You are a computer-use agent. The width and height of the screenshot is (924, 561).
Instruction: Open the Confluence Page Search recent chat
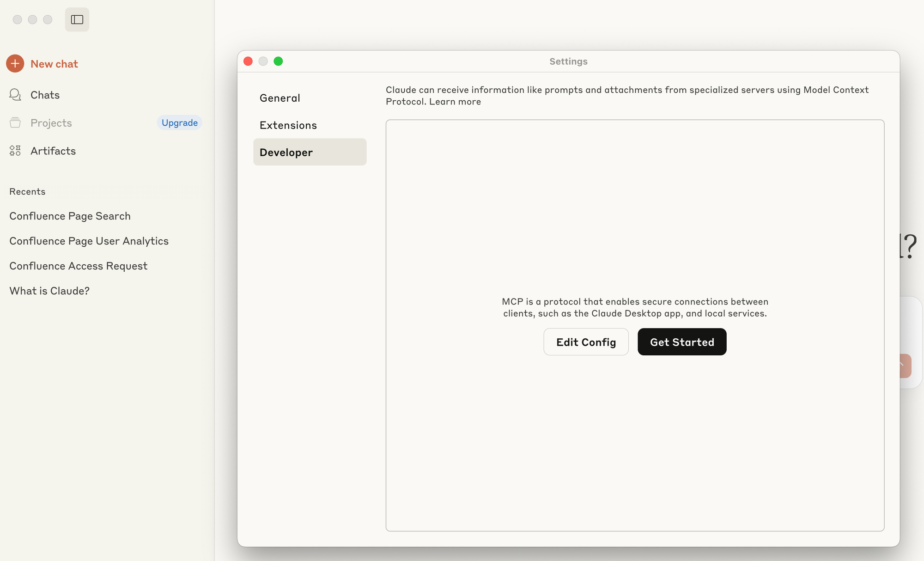click(70, 216)
